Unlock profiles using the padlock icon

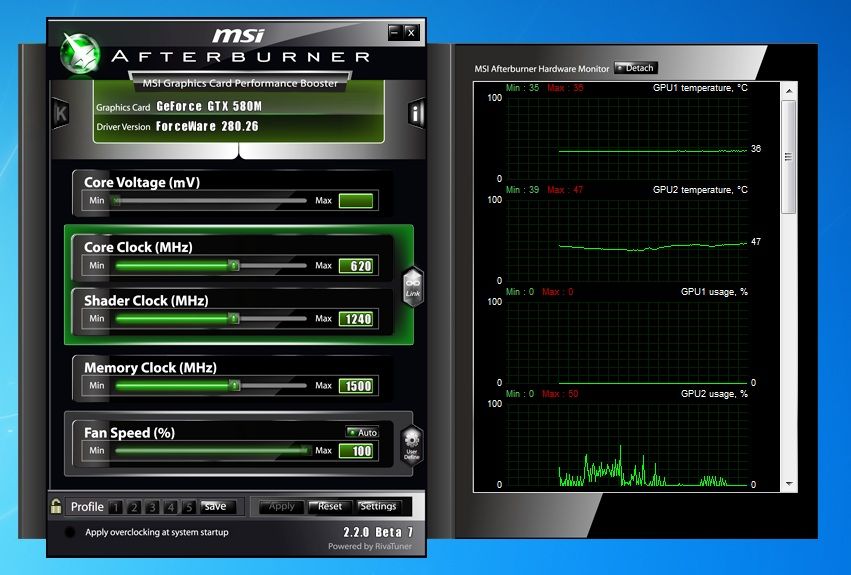[x=56, y=506]
